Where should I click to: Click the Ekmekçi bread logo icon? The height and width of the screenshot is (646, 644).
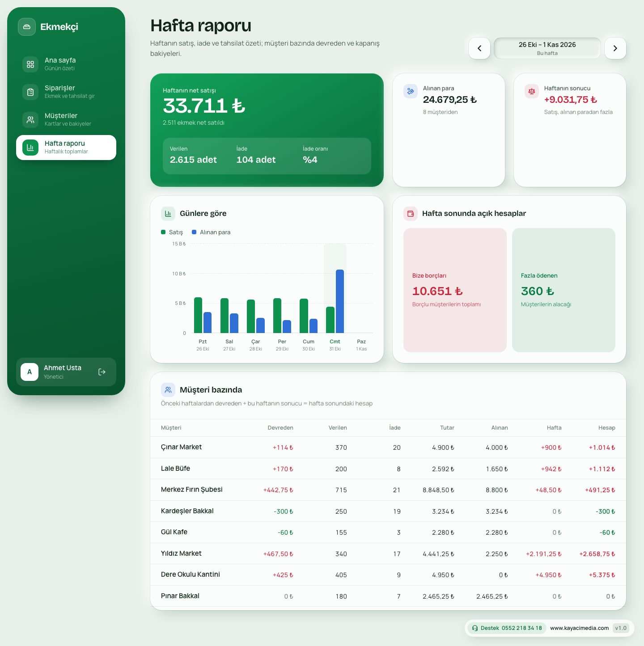pyautogui.click(x=27, y=27)
